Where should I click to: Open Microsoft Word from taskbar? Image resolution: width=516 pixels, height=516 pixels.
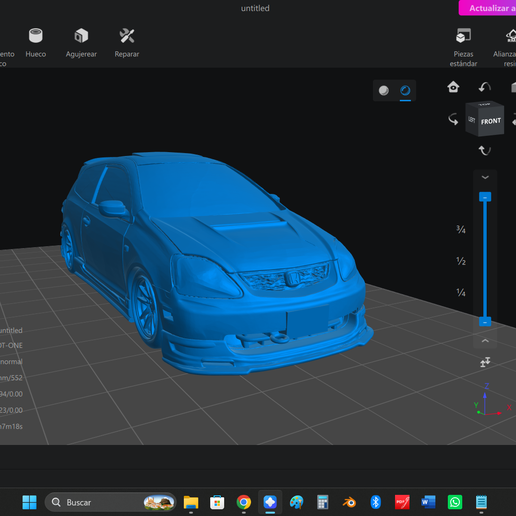[x=428, y=502]
